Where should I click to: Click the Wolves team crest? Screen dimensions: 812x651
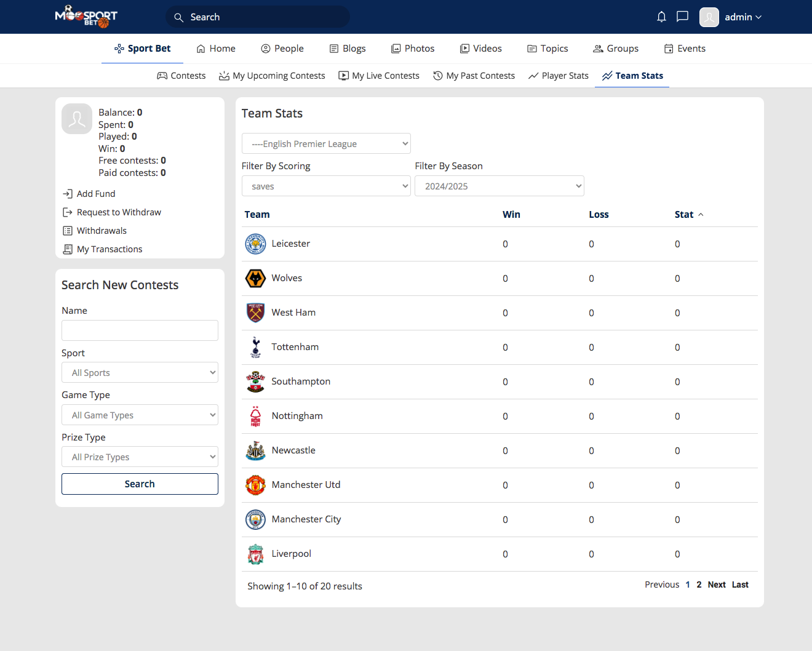pos(255,278)
